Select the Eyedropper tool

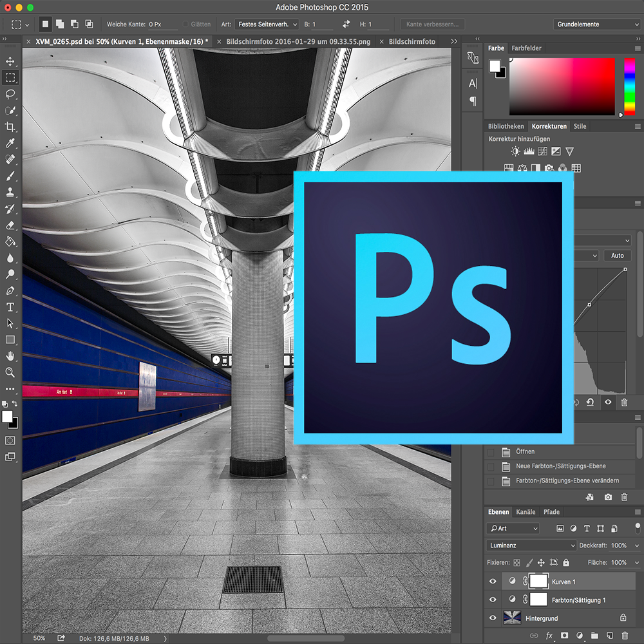(x=10, y=143)
